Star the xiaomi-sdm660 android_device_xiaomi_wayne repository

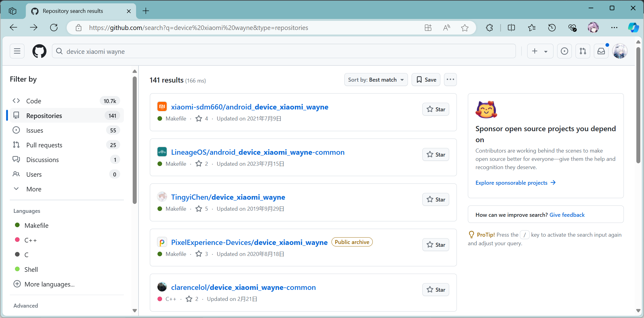point(436,109)
